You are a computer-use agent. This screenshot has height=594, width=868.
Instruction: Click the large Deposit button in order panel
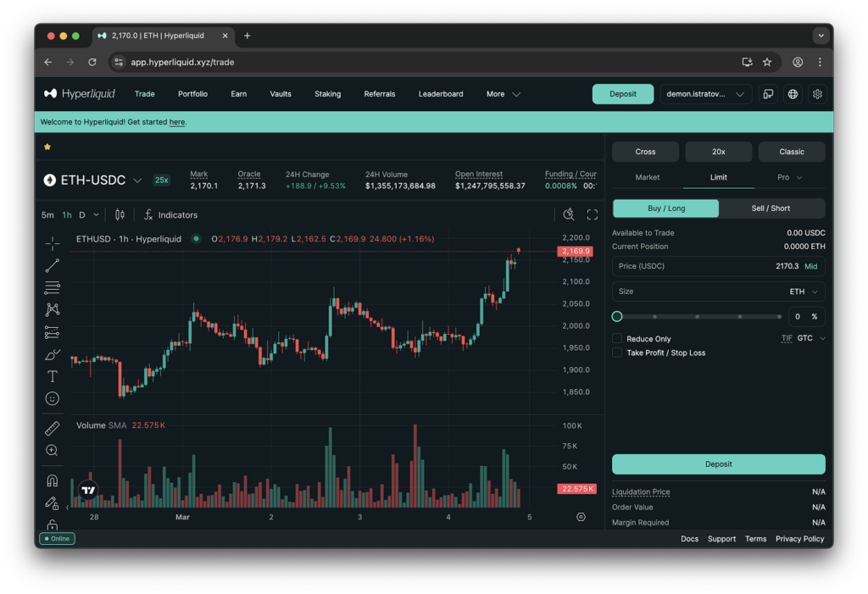(x=718, y=464)
